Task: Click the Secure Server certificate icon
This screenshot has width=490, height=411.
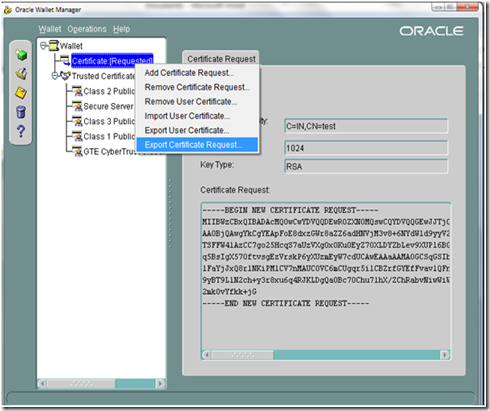Action: point(77,106)
